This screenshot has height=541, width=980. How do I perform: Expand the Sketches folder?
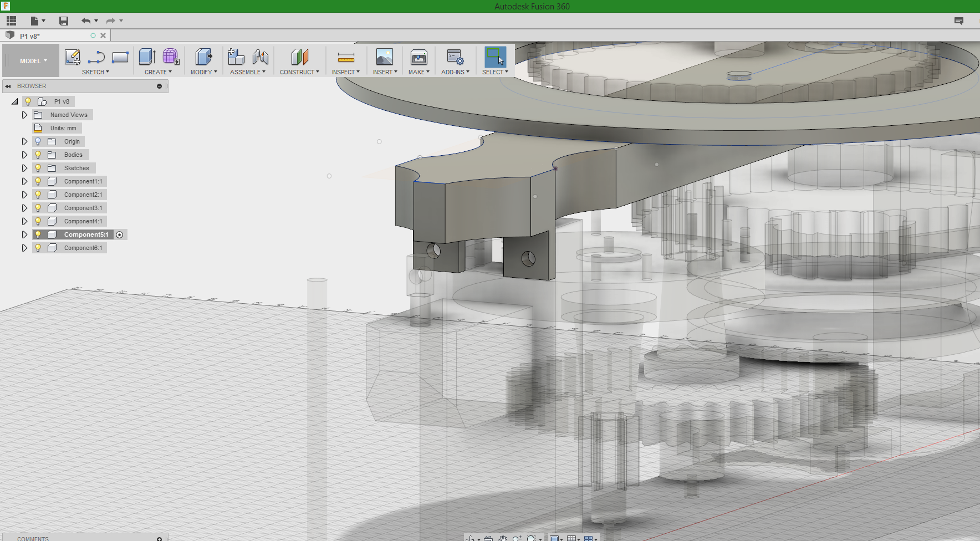[24, 168]
